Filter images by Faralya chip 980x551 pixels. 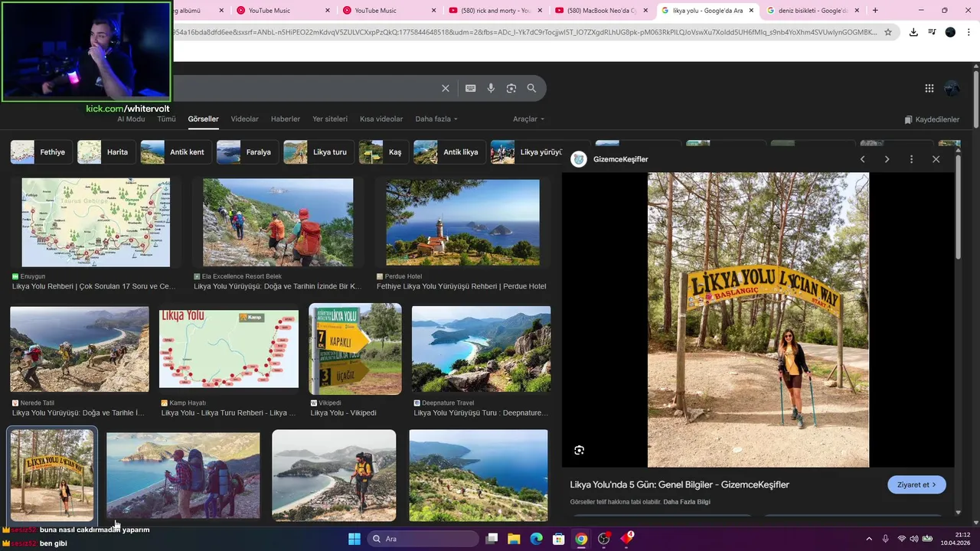point(247,152)
